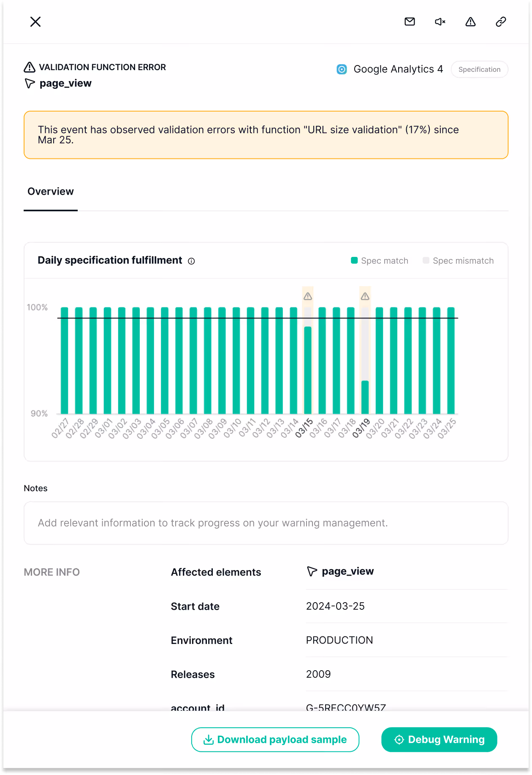
Task: Click the URL size validation alert banner
Action: [266, 135]
